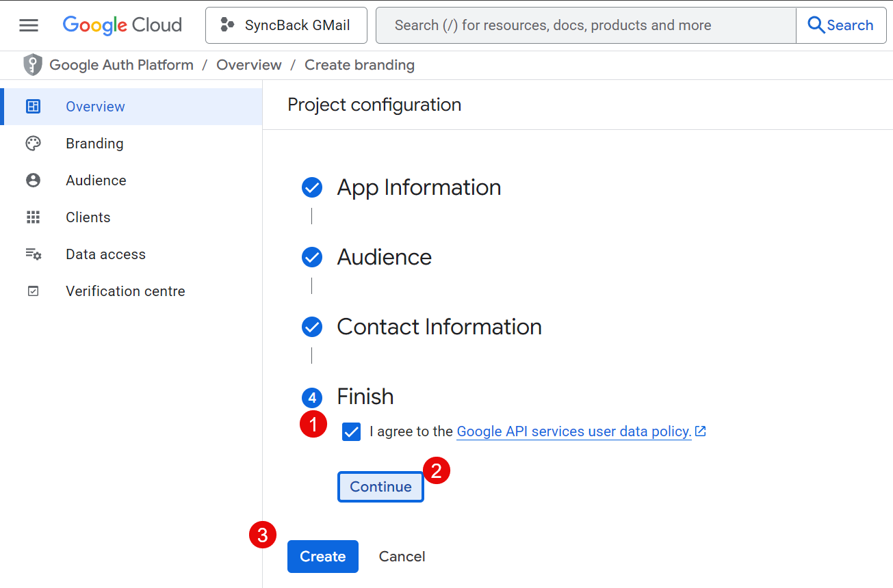This screenshot has height=588, width=893.
Task: Expand the App Information step
Action: pyautogui.click(x=419, y=187)
